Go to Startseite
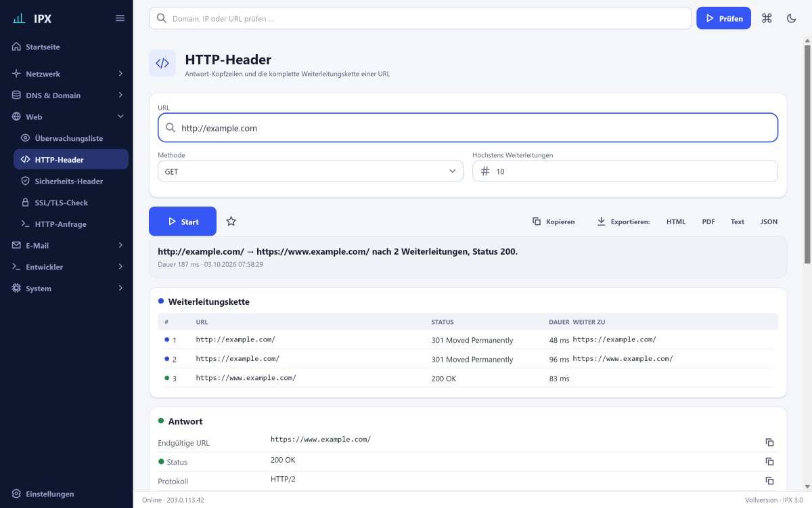This screenshot has height=508, width=812. (66, 47)
